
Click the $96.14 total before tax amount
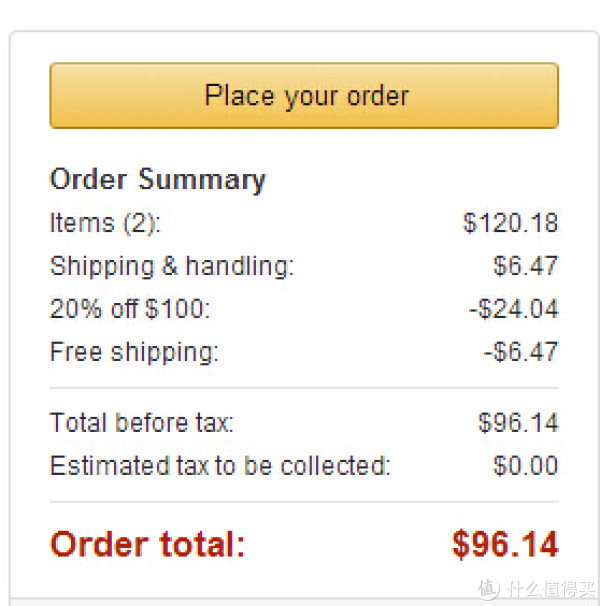(518, 422)
